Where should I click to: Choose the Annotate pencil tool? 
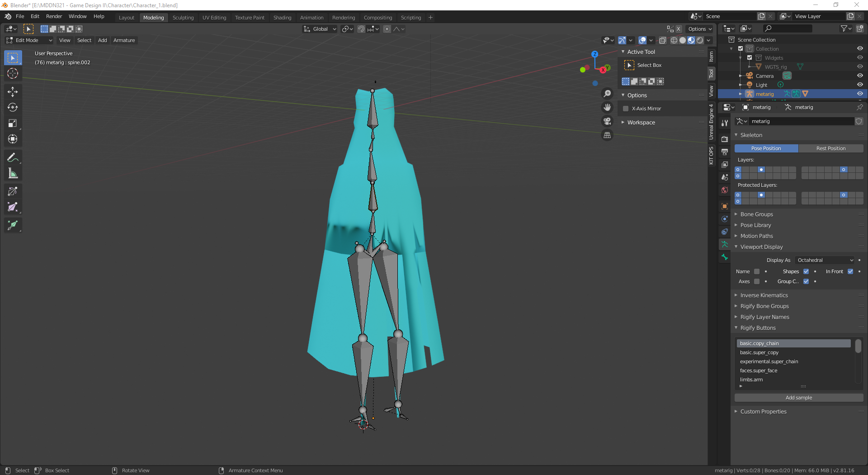tap(13, 158)
